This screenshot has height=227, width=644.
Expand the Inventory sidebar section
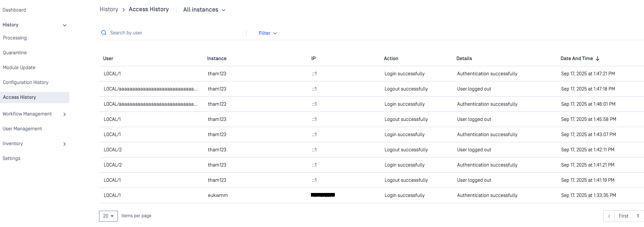tap(65, 144)
